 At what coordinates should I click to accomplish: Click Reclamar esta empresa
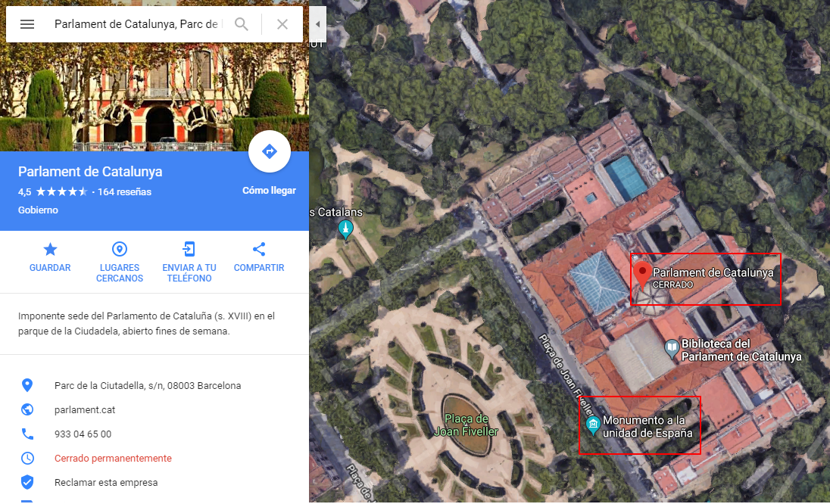pyautogui.click(x=106, y=482)
